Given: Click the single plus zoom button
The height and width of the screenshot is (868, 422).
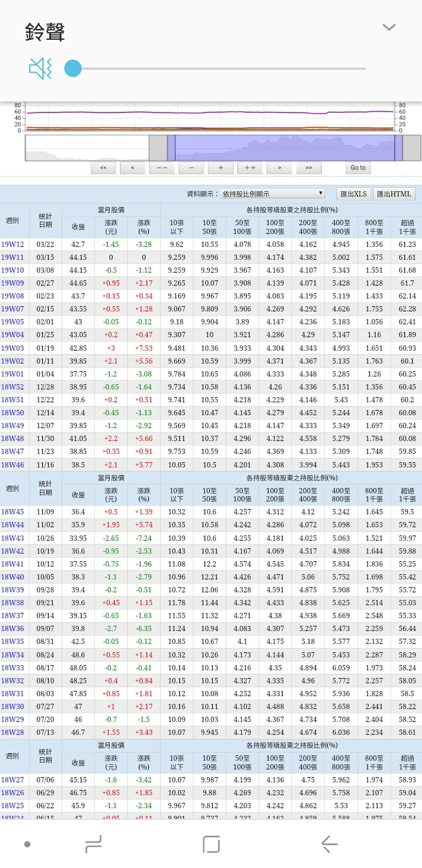Looking at the screenshot, I should 220,168.
